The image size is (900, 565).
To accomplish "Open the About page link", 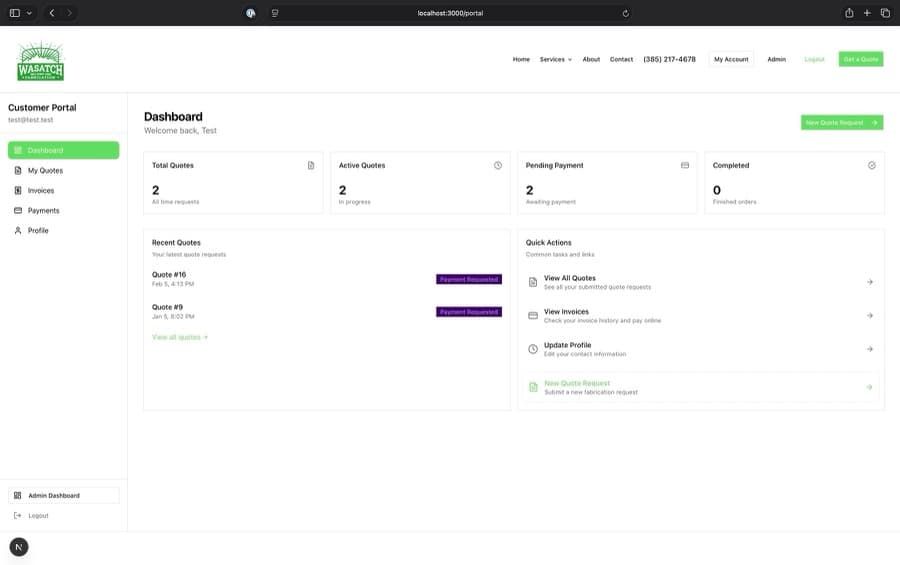I will coord(591,59).
